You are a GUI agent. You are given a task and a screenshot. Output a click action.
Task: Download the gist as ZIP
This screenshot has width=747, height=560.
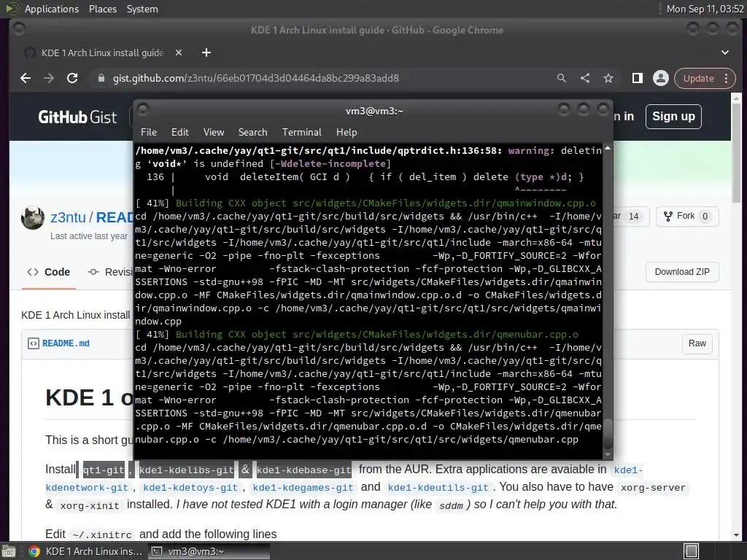tap(682, 272)
